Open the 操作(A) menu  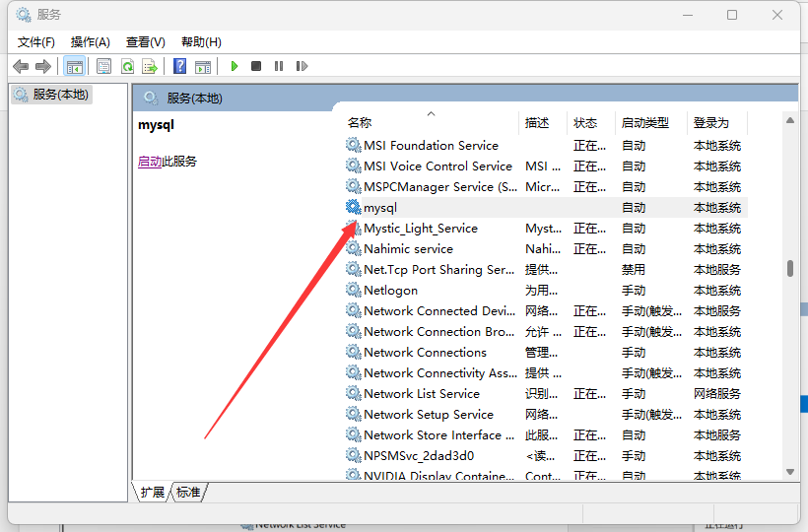click(91, 42)
